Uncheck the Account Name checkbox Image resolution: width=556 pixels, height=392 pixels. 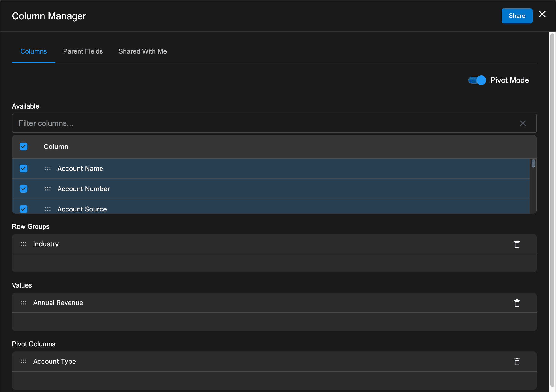pos(23,168)
